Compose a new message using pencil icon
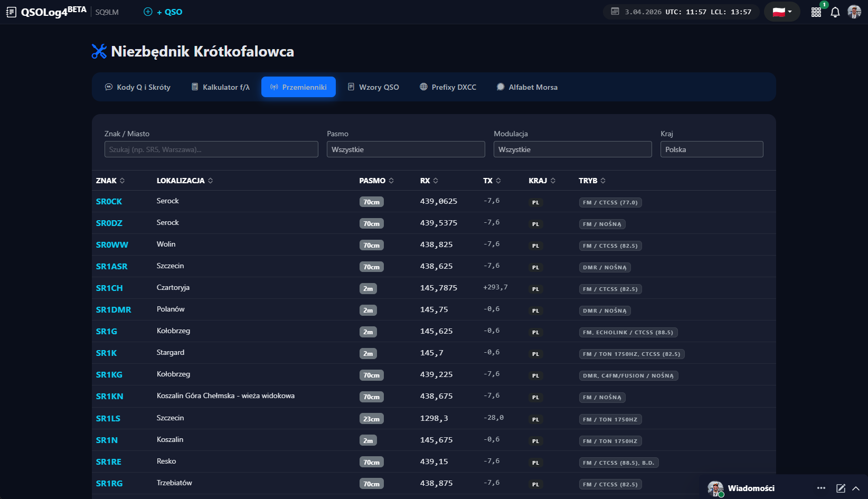868x499 pixels. [841, 488]
